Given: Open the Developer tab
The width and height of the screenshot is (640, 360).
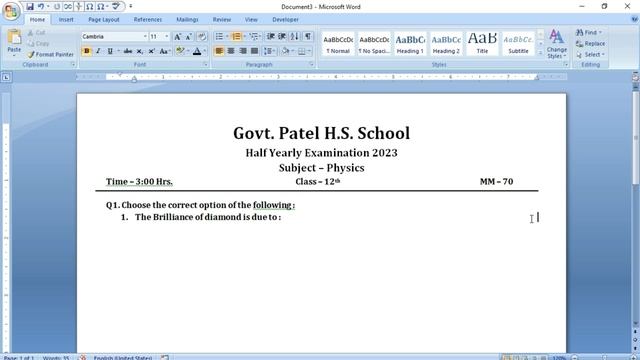Looking at the screenshot, I should coord(285,19).
